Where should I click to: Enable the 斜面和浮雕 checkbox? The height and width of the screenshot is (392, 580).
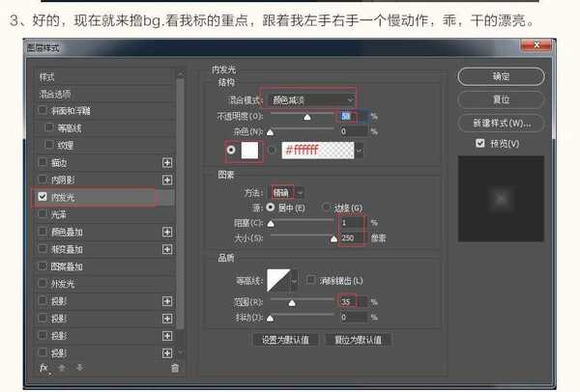[43, 110]
